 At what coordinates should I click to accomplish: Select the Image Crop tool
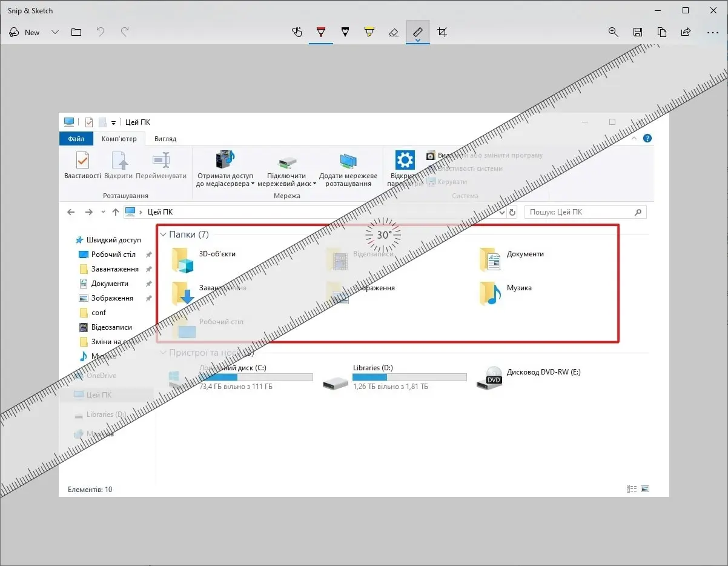442,32
